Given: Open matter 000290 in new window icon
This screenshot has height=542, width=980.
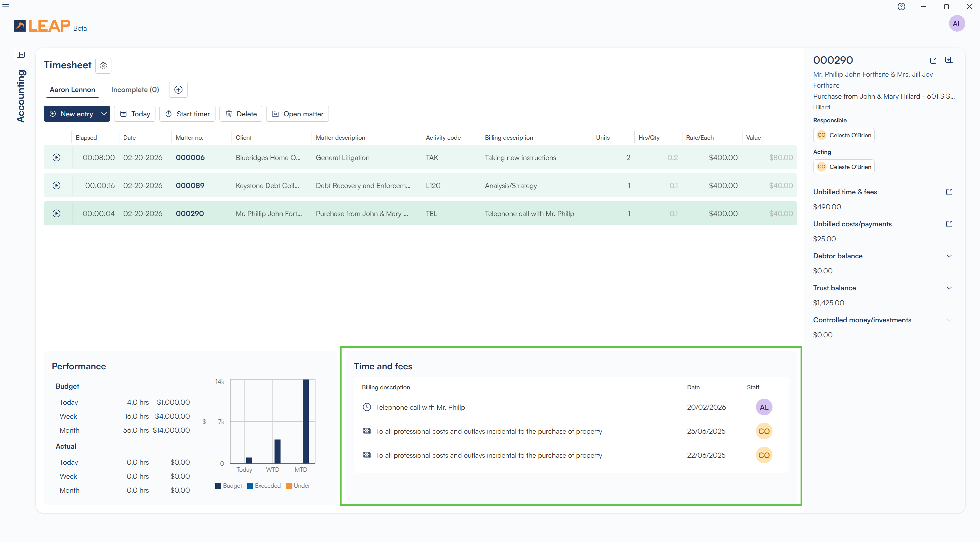Looking at the screenshot, I should coord(933,60).
